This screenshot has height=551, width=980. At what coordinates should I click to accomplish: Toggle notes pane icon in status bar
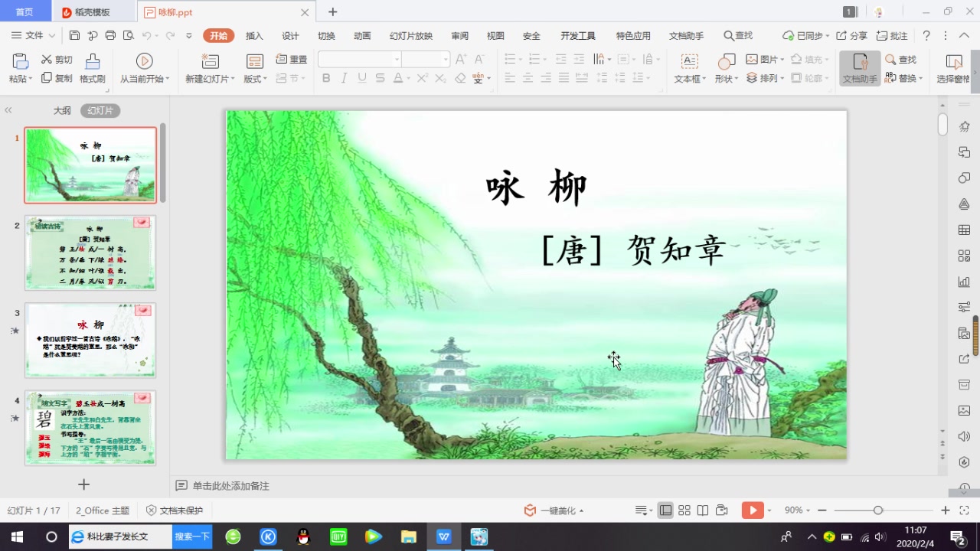point(642,510)
